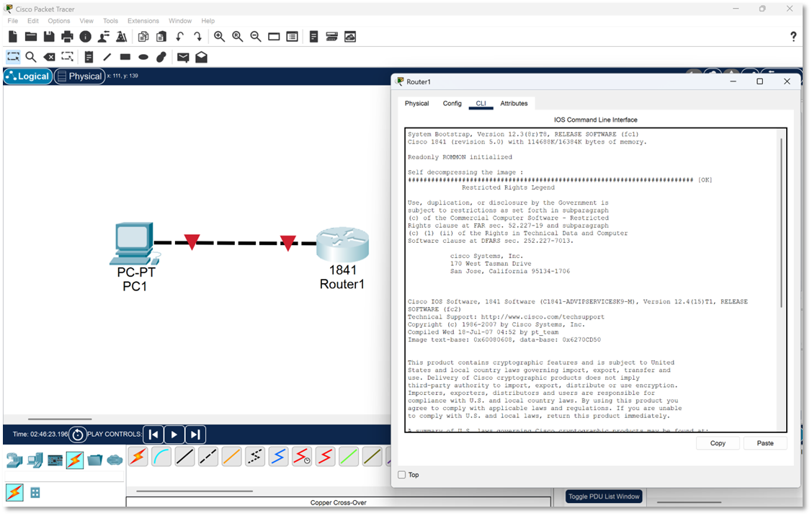812x516 pixels.
Task: Click the Undo arrow icon
Action: pyautogui.click(x=179, y=37)
